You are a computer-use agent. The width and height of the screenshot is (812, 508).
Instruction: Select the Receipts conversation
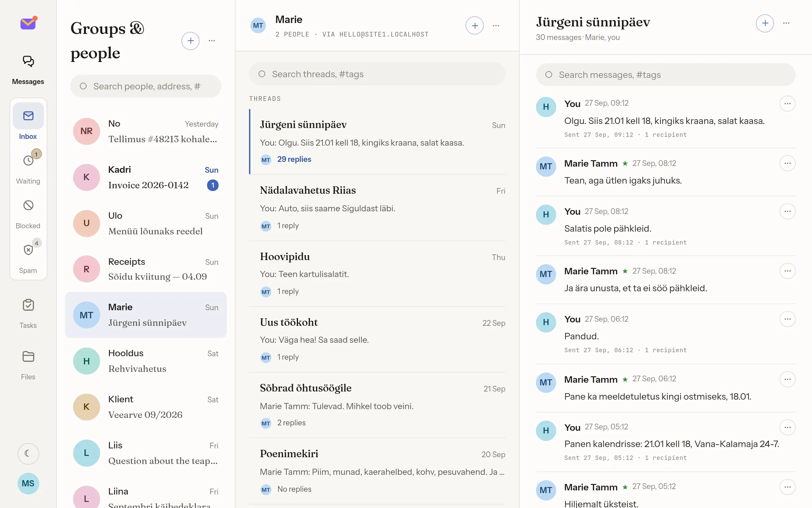tap(146, 269)
